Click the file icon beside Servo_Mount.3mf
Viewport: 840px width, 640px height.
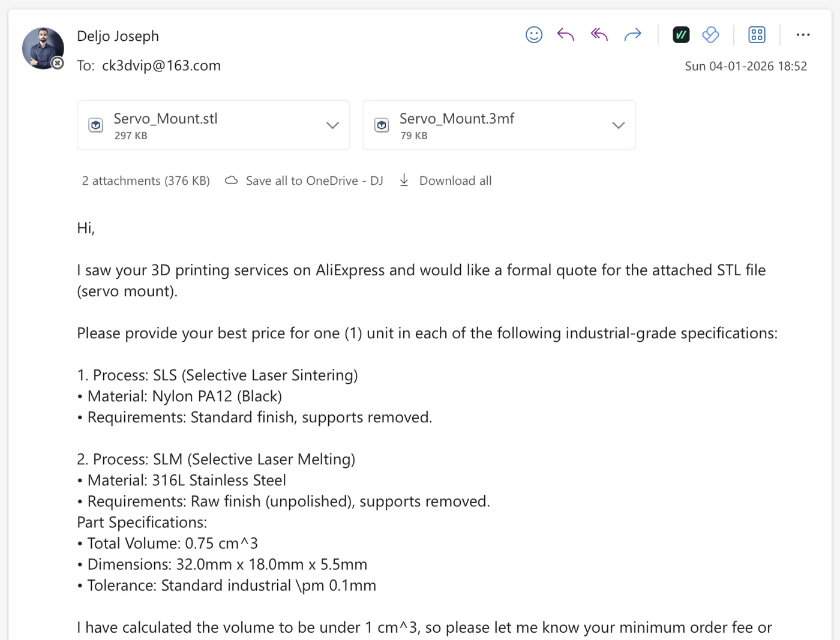[382, 125]
